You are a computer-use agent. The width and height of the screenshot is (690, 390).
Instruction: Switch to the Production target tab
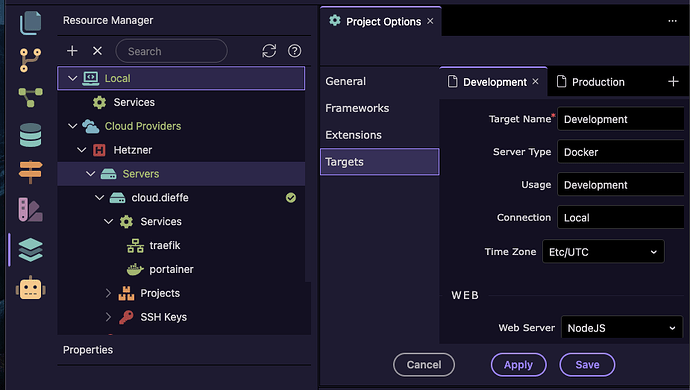[x=591, y=82]
